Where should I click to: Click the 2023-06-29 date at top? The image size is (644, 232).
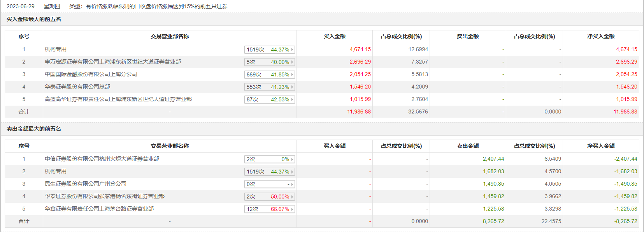point(21,6)
